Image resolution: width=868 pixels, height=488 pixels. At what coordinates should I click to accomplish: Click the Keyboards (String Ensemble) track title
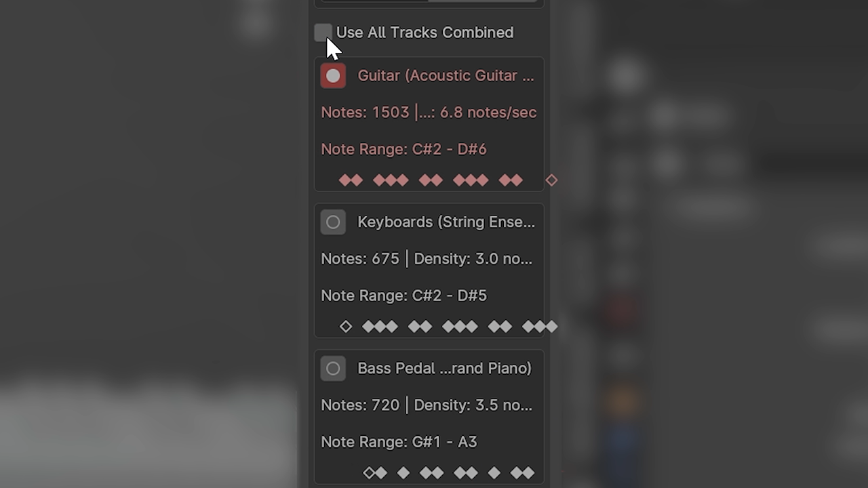coord(446,222)
